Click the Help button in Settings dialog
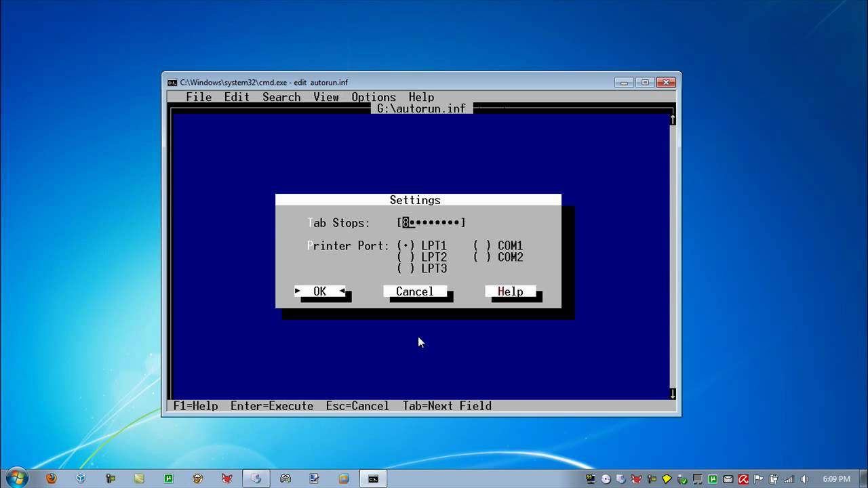868x488 pixels. click(x=511, y=291)
